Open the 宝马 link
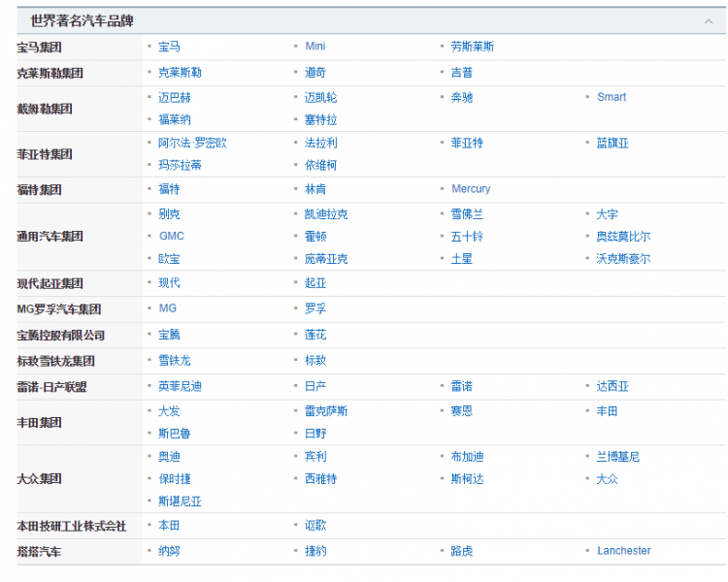The width and height of the screenshot is (728, 582). click(x=169, y=47)
